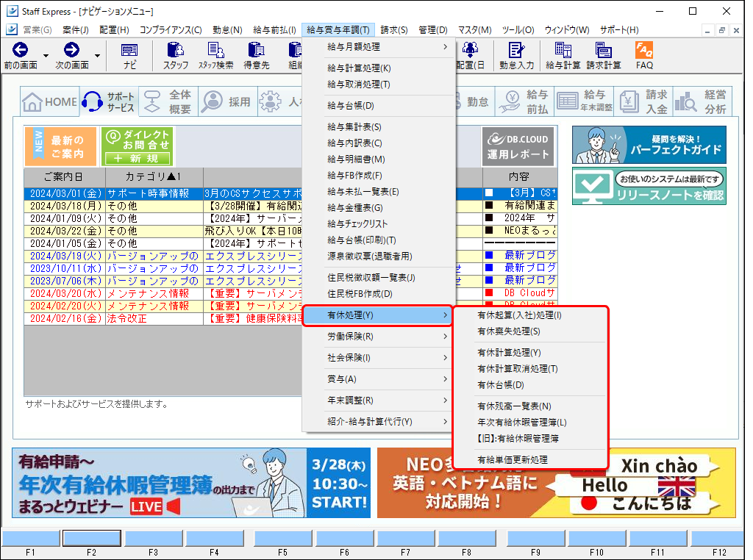The width and height of the screenshot is (753, 560).
Task: Select the 経営分析 navigation tab
Action: [x=702, y=101]
